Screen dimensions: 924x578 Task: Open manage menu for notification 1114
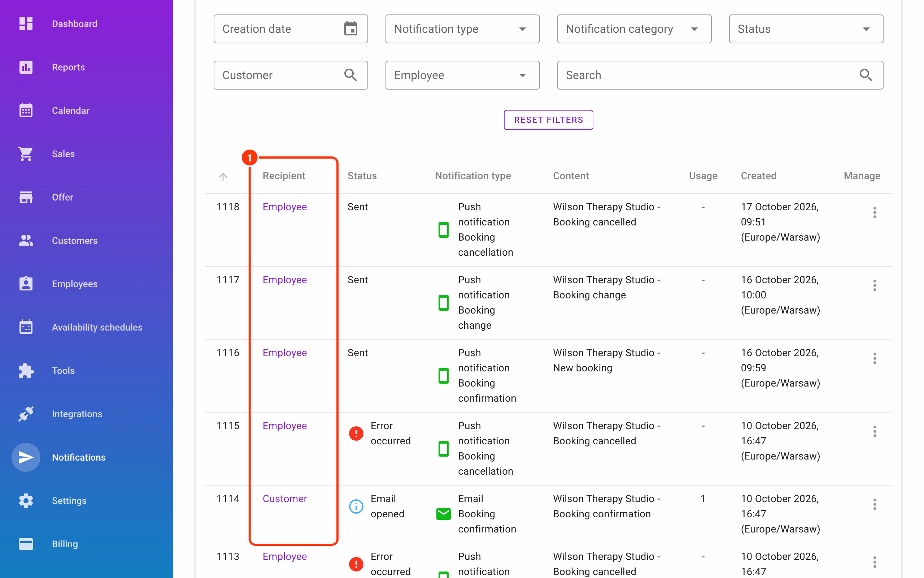[874, 504]
